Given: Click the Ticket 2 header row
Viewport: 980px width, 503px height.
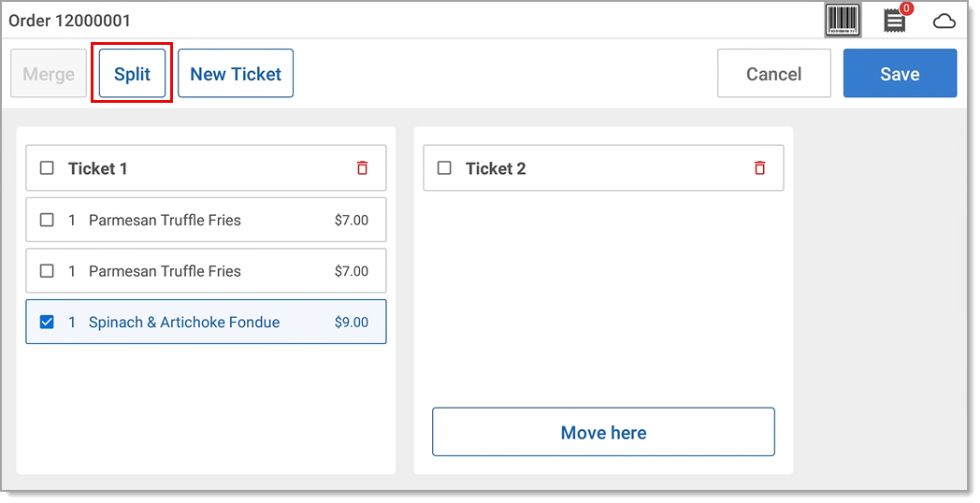Looking at the screenshot, I should pyautogui.click(x=603, y=168).
